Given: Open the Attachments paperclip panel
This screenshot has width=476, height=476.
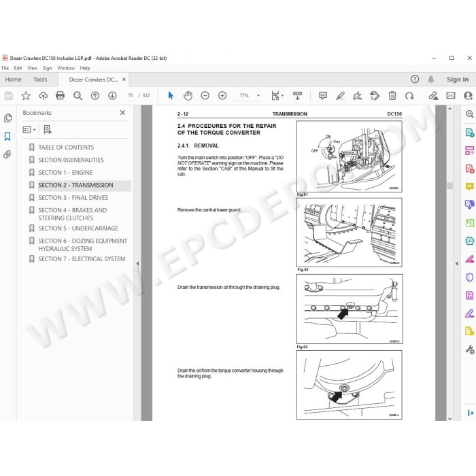Looking at the screenshot, I should (7, 154).
